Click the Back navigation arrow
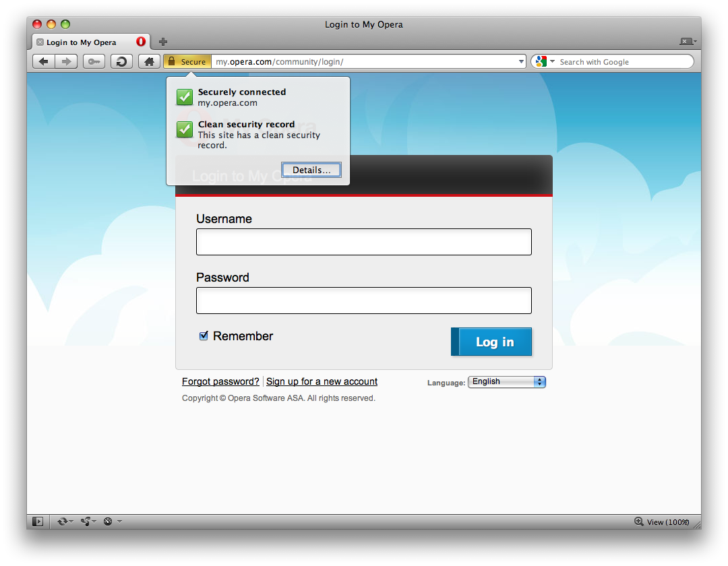The image size is (728, 566). click(x=43, y=62)
